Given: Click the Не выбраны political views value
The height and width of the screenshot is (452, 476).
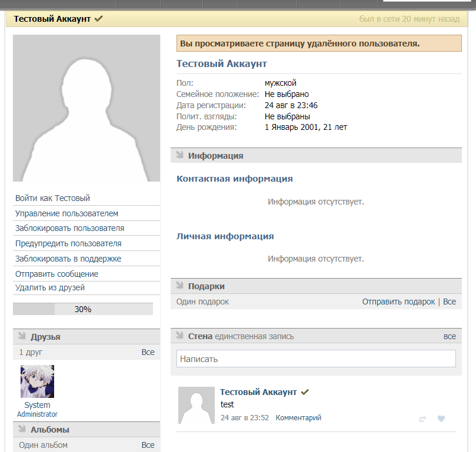Looking at the screenshot, I should [287, 116].
